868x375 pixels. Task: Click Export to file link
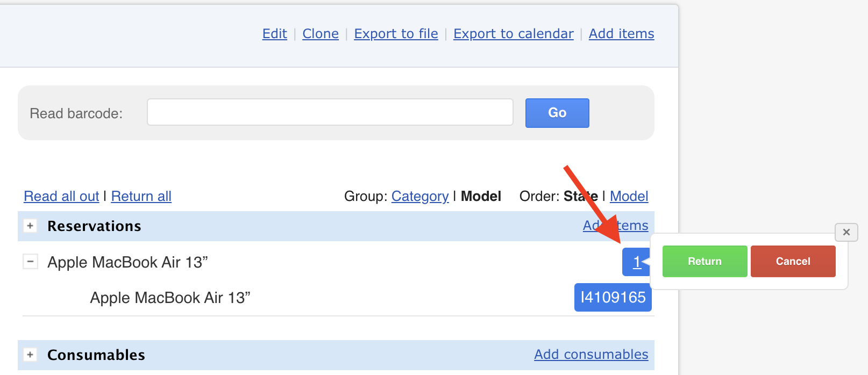point(396,34)
